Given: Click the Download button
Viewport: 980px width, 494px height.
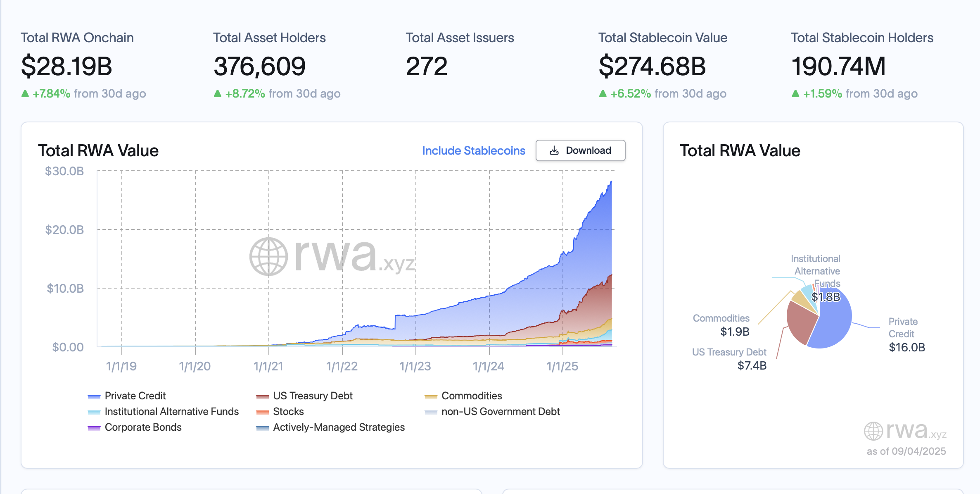Looking at the screenshot, I should point(580,150).
